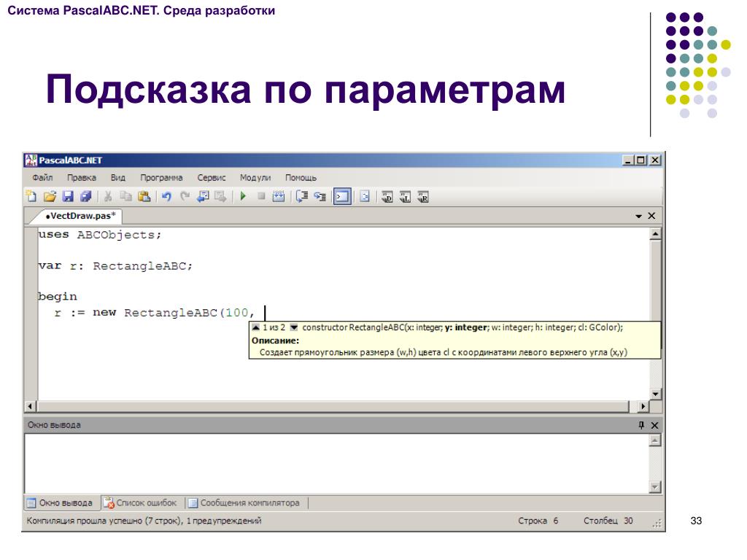This screenshot has height=560, width=747.
Task: Open the Файл menu
Action: 42,178
